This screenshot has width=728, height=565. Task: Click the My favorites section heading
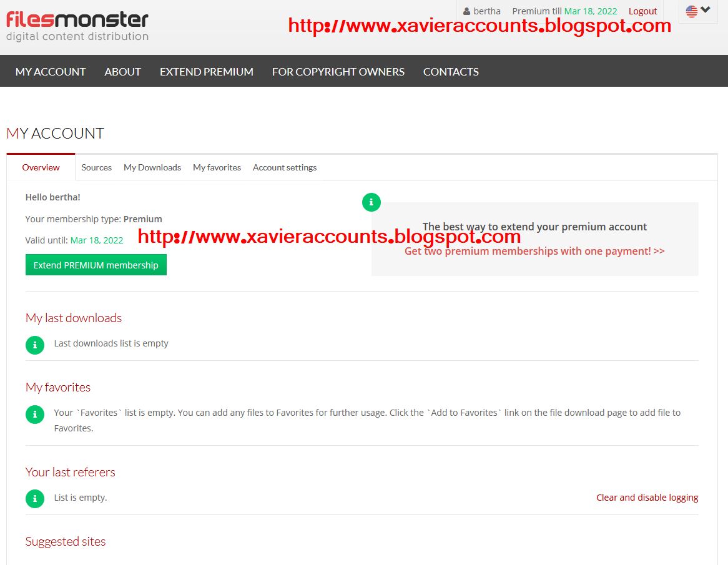click(58, 387)
